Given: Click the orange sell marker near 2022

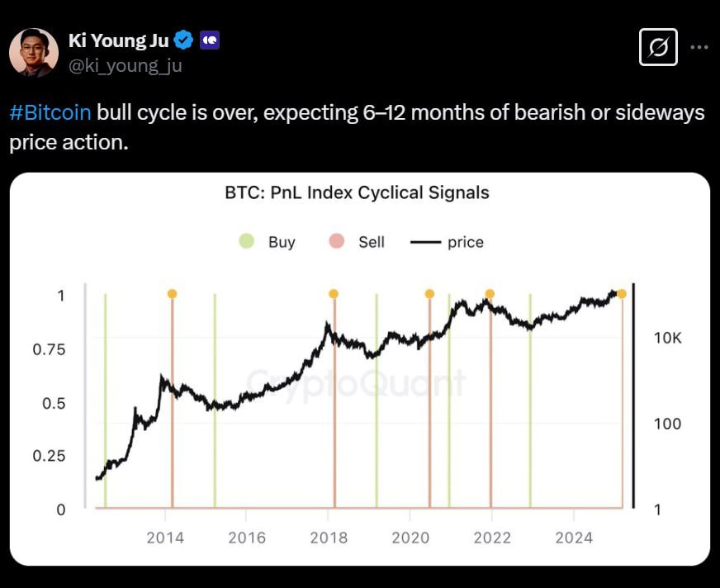Looking at the screenshot, I should (x=490, y=294).
